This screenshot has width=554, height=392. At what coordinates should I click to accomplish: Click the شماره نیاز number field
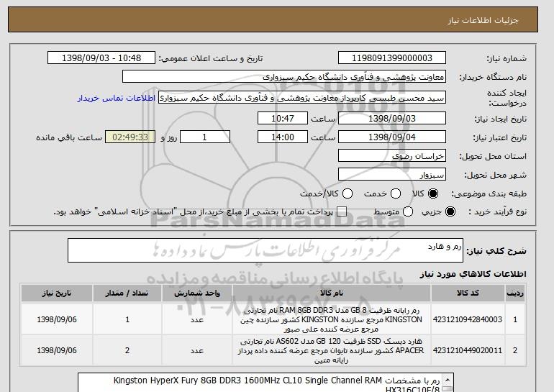[392, 58]
